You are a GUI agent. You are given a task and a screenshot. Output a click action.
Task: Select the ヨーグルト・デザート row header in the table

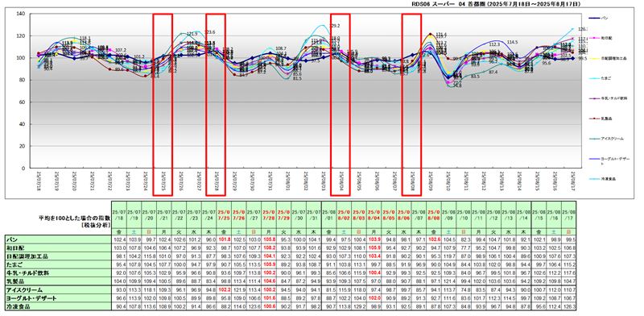[x=57, y=298]
